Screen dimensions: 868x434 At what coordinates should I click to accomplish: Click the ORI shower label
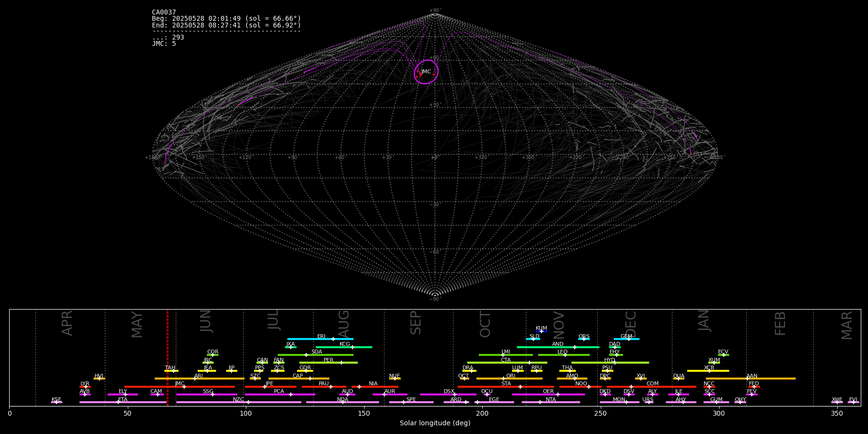[x=511, y=376]
